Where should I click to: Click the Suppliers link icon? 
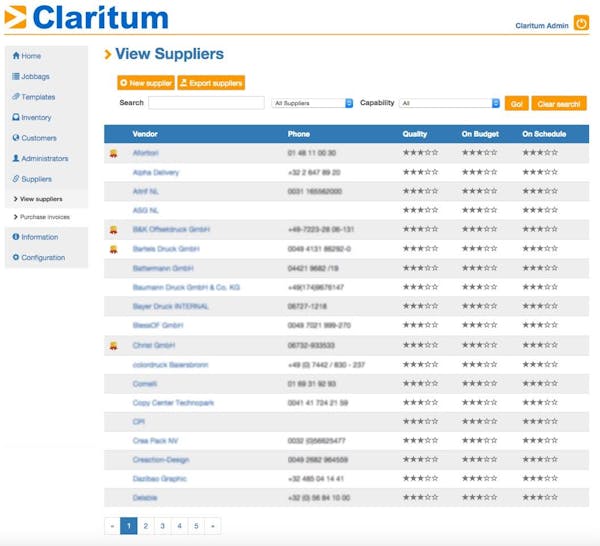pos(16,179)
